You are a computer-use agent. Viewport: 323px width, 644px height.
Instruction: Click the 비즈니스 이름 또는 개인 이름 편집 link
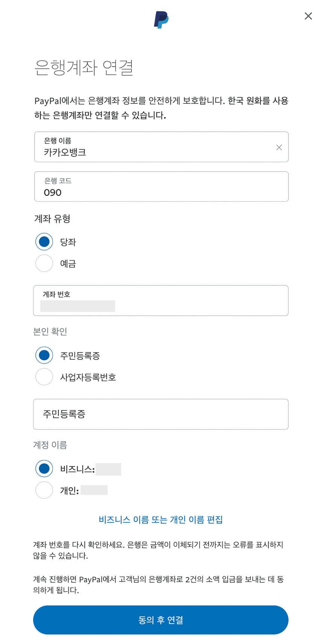tap(161, 520)
